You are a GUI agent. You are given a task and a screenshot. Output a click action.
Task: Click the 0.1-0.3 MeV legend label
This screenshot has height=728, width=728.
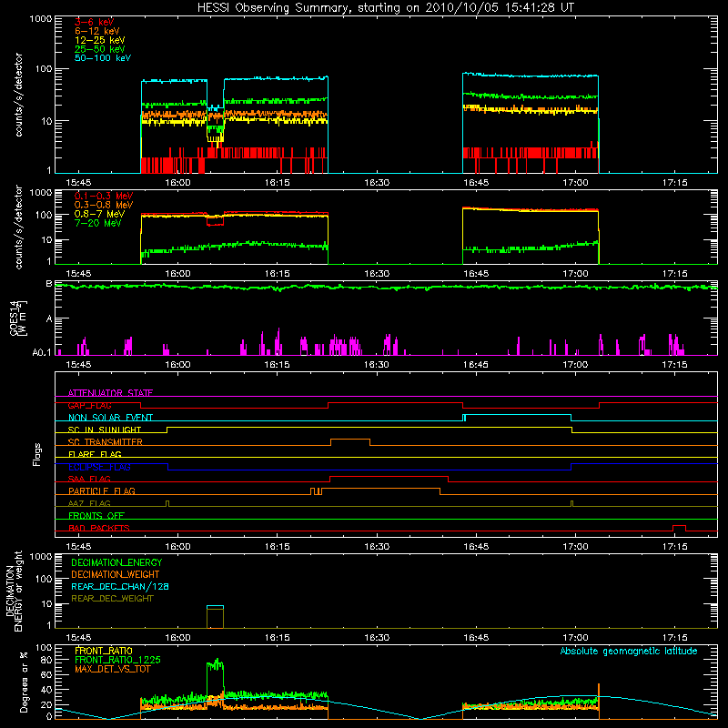pyautogui.click(x=104, y=196)
